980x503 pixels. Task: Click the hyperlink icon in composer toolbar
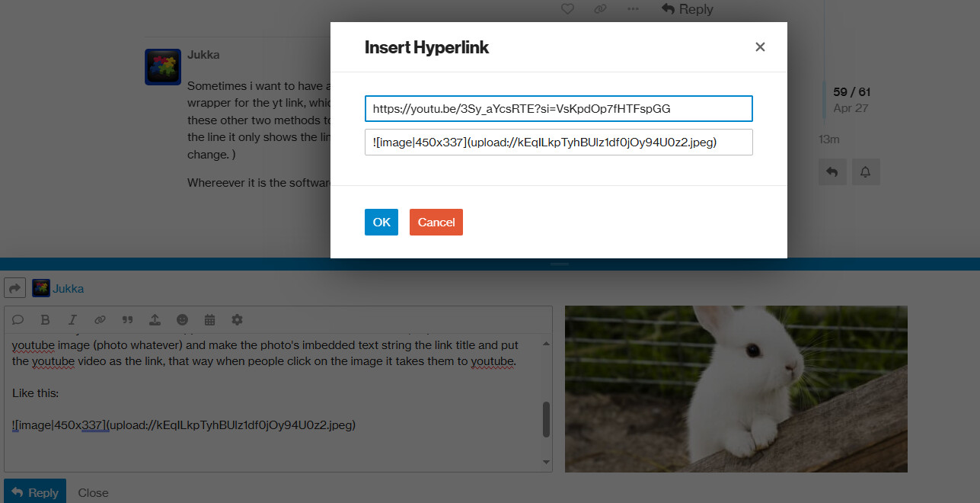[100, 319]
